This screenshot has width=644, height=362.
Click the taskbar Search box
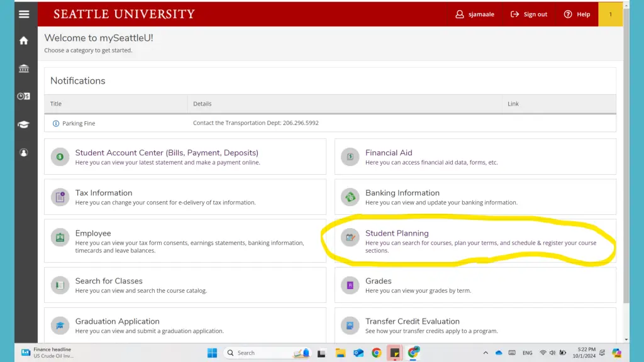click(x=267, y=353)
